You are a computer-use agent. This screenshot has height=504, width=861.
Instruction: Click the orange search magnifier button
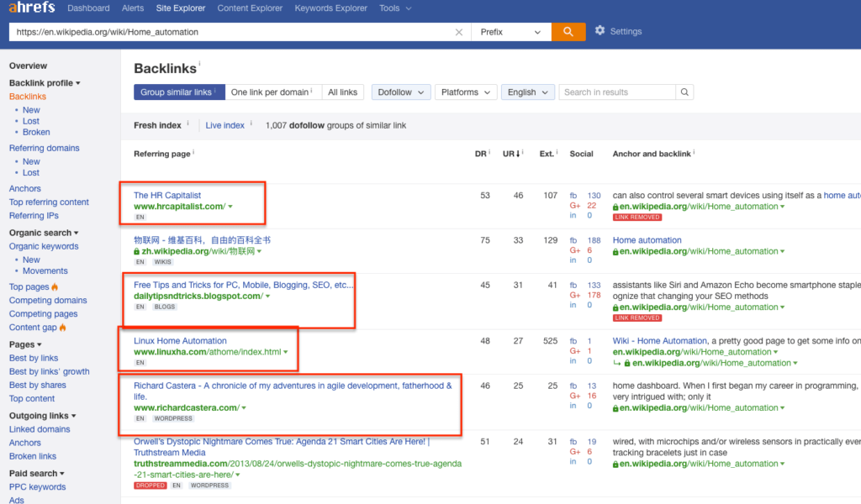click(x=568, y=32)
